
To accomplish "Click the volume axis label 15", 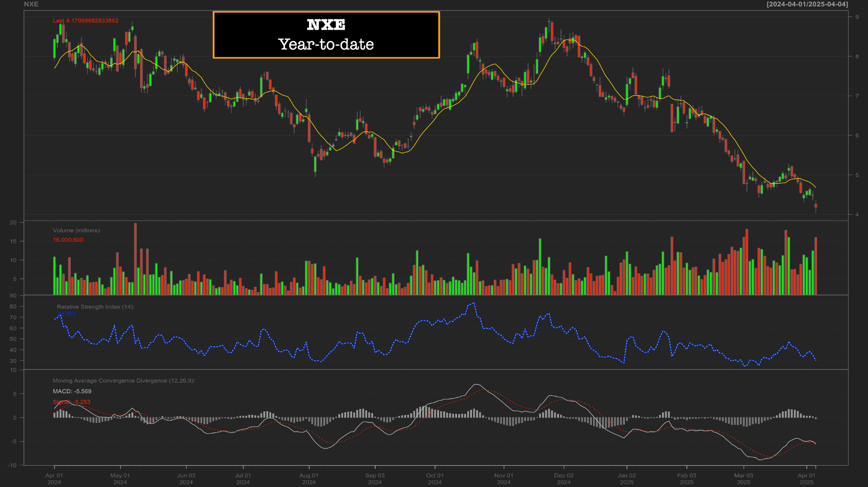I will point(13,241).
